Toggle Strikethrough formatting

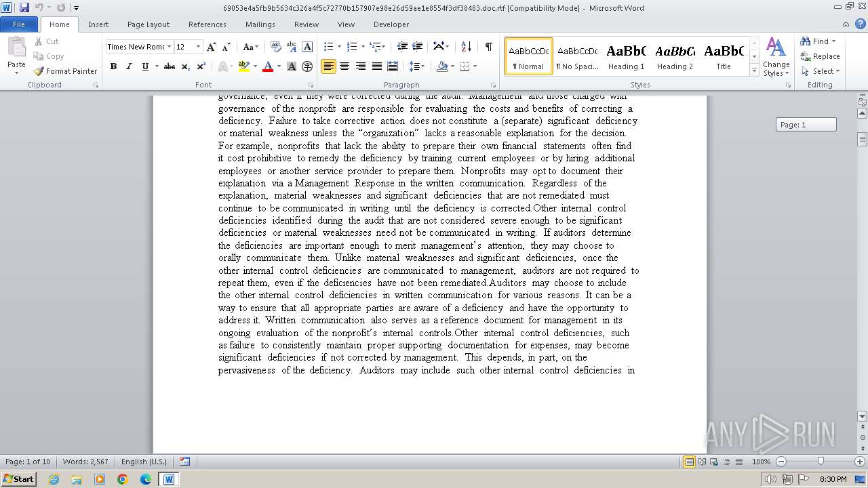pyautogui.click(x=170, y=66)
